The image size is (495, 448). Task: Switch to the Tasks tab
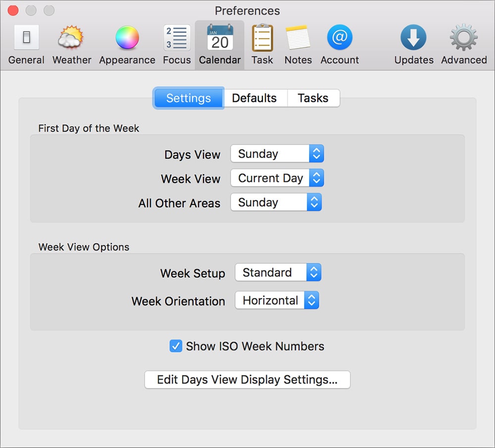click(x=313, y=98)
